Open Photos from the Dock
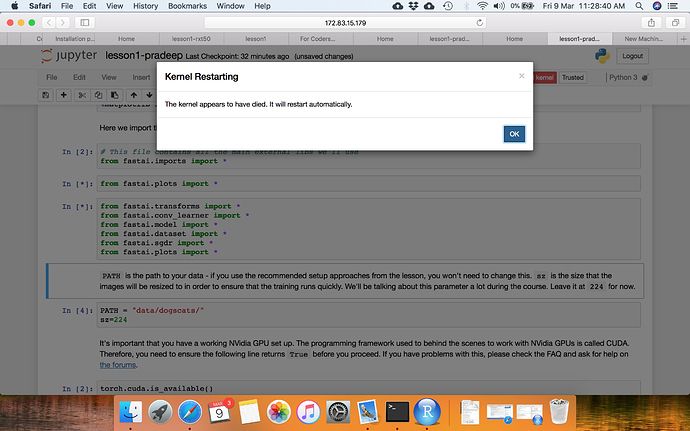The height and width of the screenshot is (431, 690). point(279,412)
